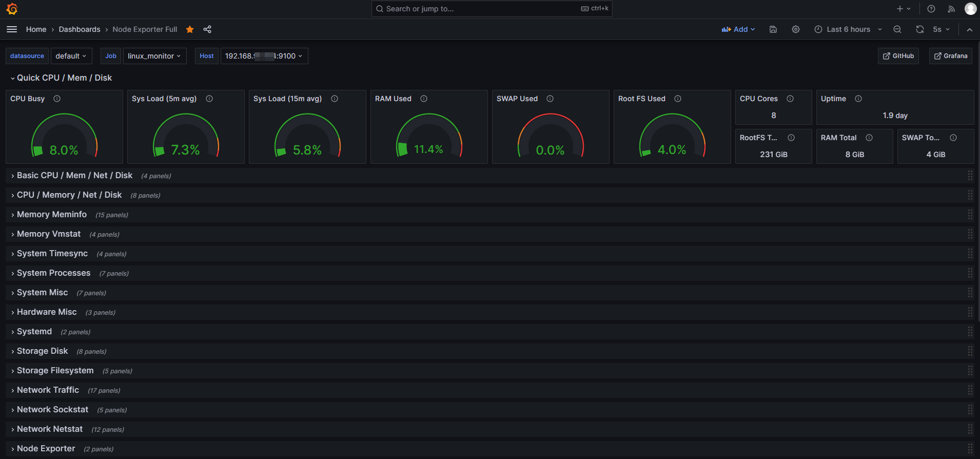Show info for CPU Busy panel
This screenshot has width=980, height=459.
[57, 99]
